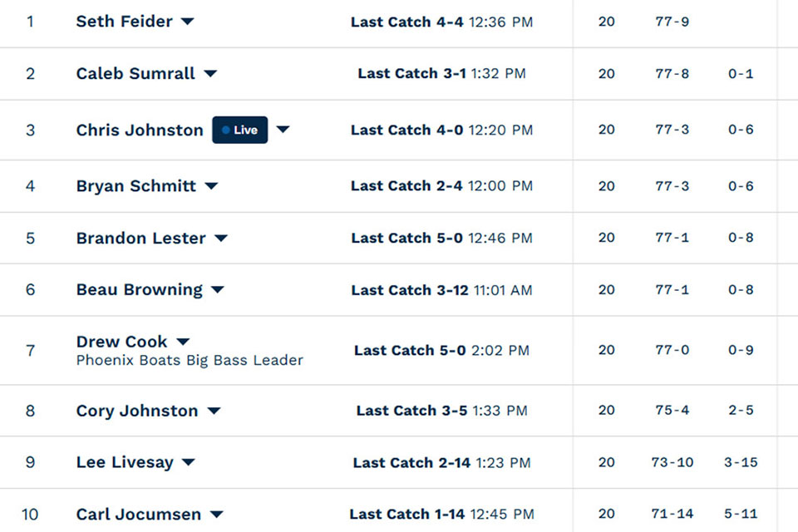Select the Phoenix Boats Big Bass Leader label
Screen dimensions: 798x532
(190, 360)
